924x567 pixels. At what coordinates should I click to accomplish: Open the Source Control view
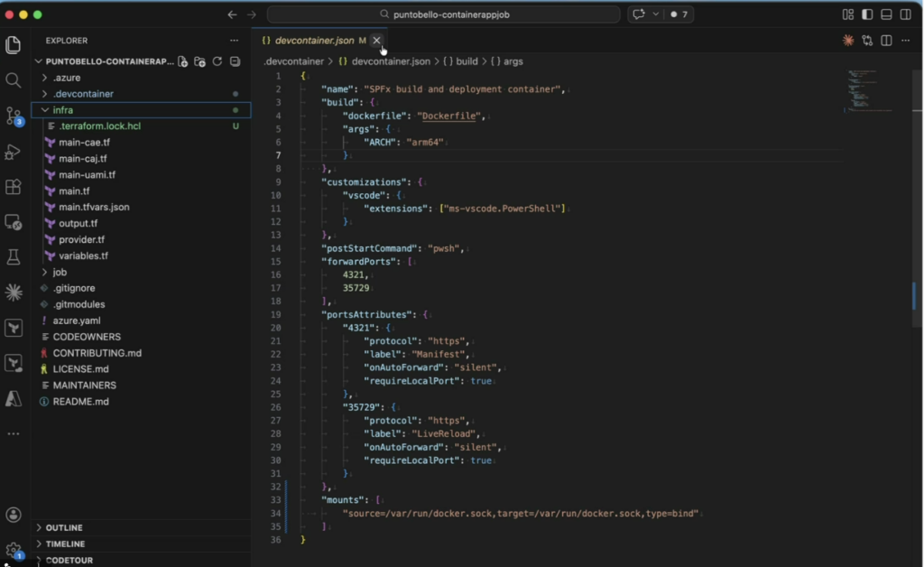[x=14, y=116]
